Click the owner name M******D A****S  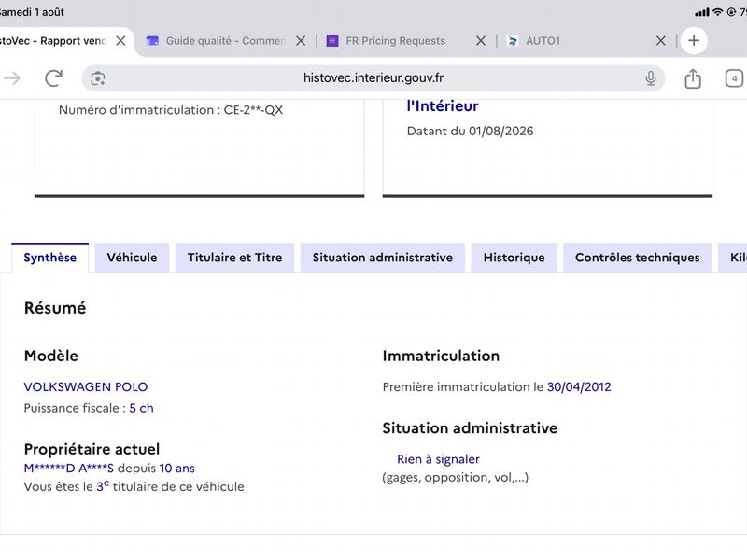pos(68,469)
